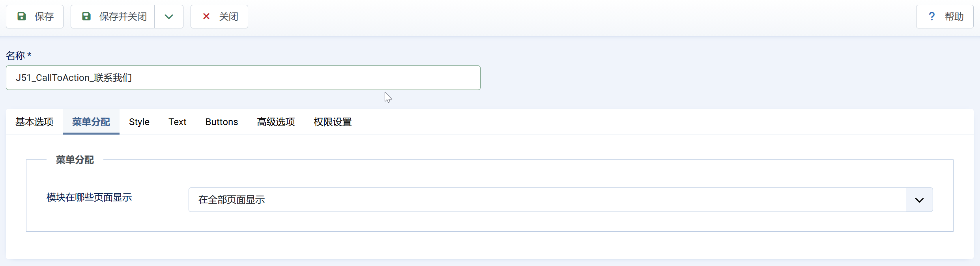The width and height of the screenshot is (980, 266).
Task: Click the red X icon on 关闭
Action: coord(206,17)
